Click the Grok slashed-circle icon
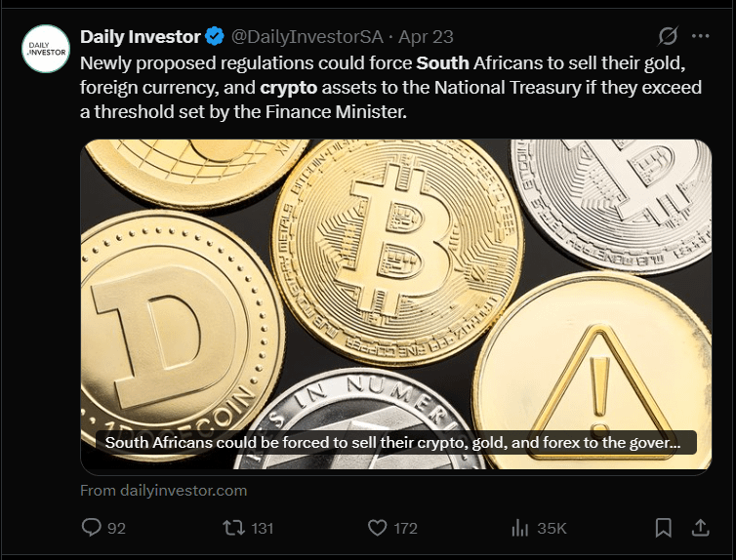Screen dimensions: 736x560 click(x=668, y=37)
